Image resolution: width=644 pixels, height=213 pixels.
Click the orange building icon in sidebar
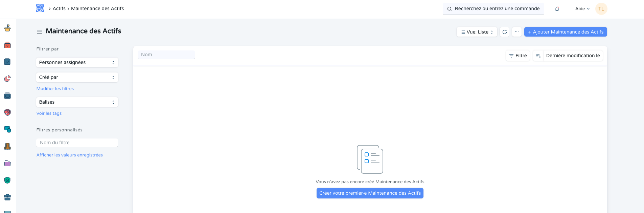tap(7, 146)
